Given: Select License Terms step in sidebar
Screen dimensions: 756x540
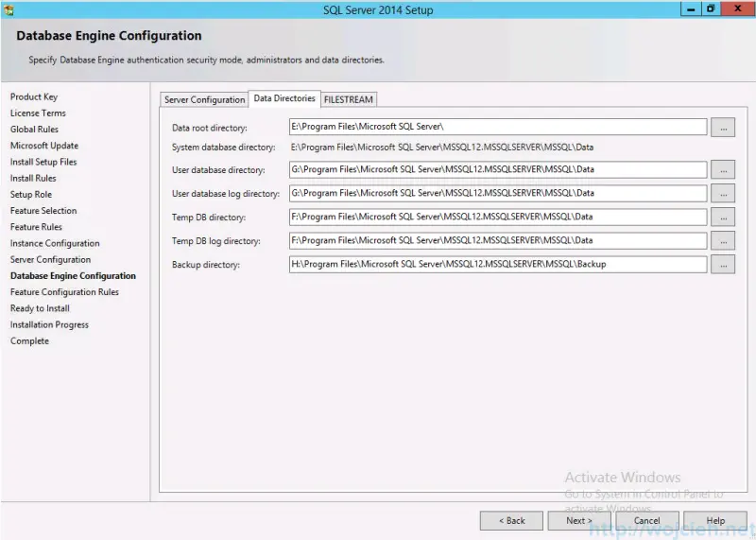Looking at the screenshot, I should coord(38,113).
